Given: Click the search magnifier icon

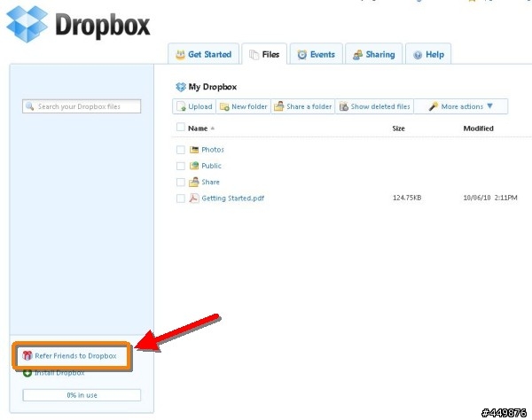Looking at the screenshot, I should (30, 106).
